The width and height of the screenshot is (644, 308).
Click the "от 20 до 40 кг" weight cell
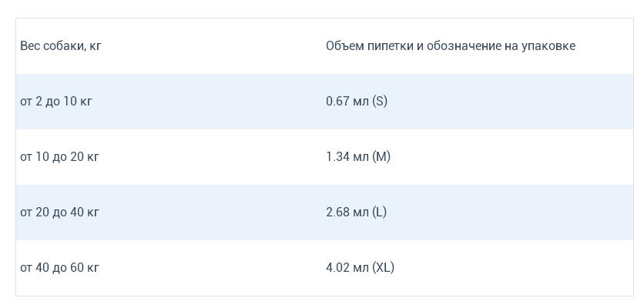coord(59,213)
